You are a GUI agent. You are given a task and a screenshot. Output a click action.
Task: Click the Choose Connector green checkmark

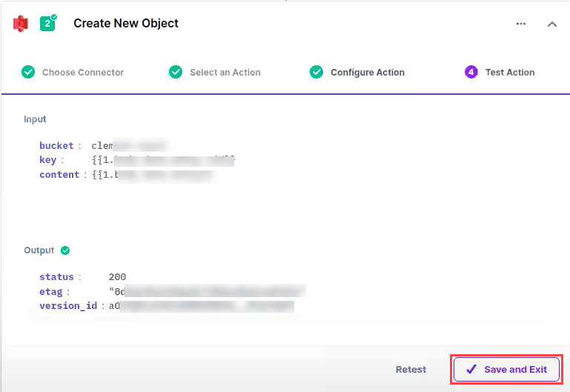[28, 72]
